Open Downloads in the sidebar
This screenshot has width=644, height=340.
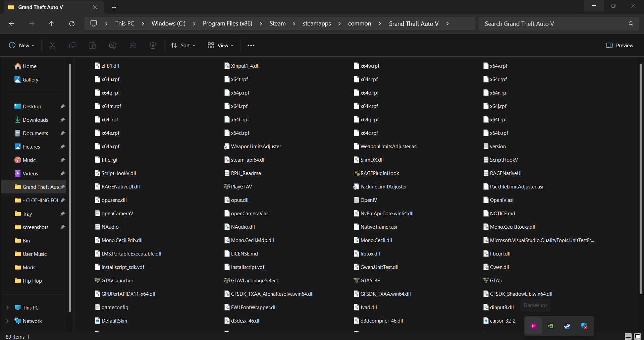point(35,120)
